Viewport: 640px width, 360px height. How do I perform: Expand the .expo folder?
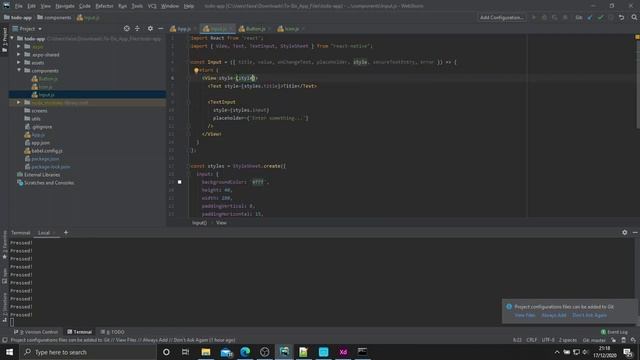[19, 47]
